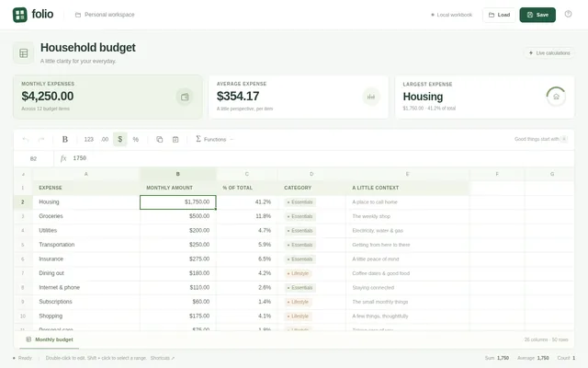Select the Utilities cell
Image resolution: width=588 pixels, height=368 pixels.
pyautogui.click(x=86, y=231)
